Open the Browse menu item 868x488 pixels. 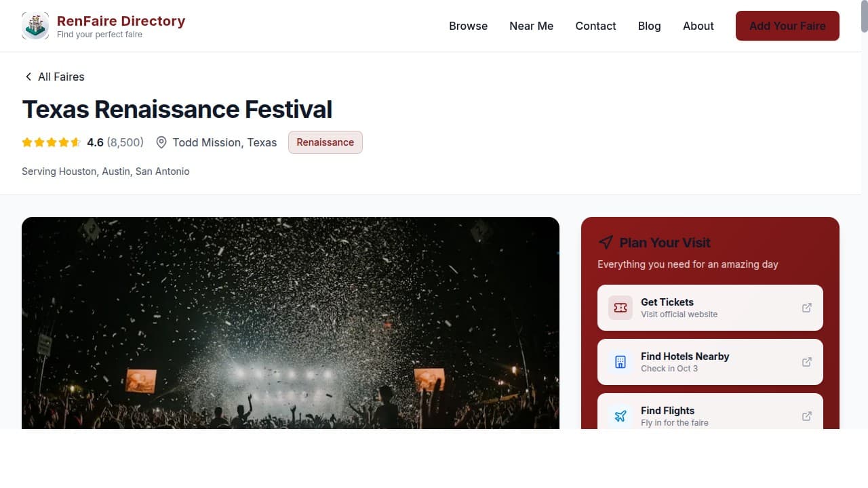tap(468, 26)
